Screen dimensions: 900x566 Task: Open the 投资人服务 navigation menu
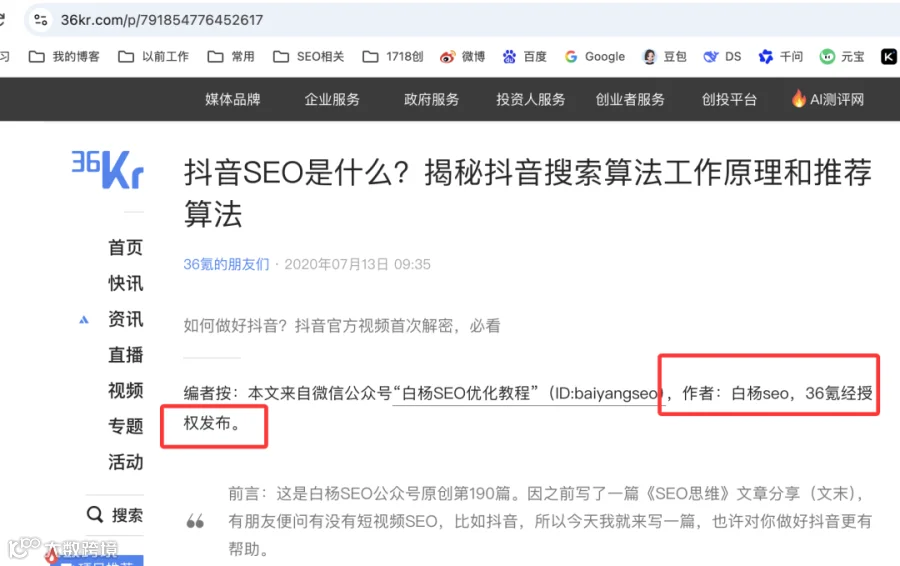point(530,99)
